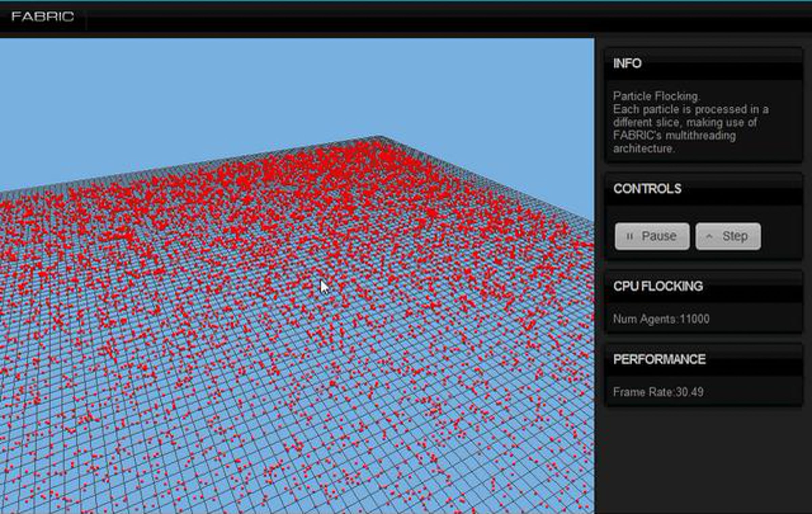This screenshot has width=812, height=514.
Task: Click the "Particle Flocking." description text
Action: (x=656, y=96)
